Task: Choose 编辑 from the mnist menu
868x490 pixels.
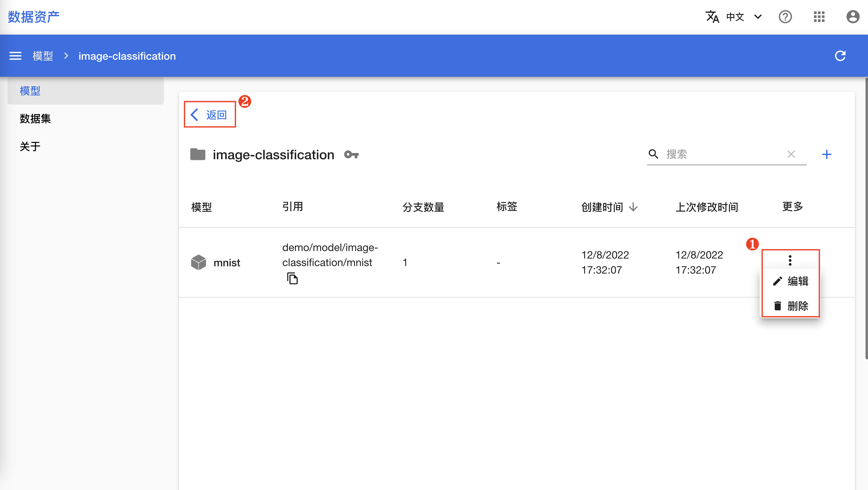Action: (x=790, y=281)
